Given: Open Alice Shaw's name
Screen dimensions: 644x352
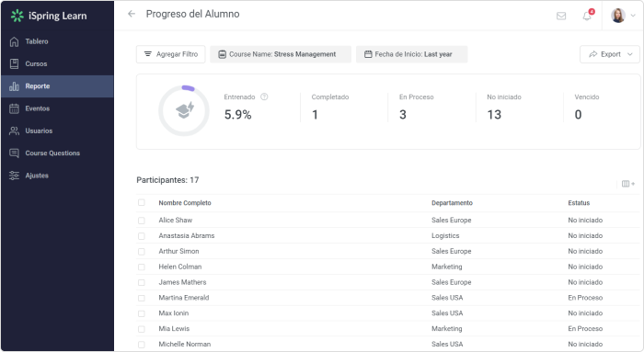Looking at the screenshot, I should (x=176, y=221).
